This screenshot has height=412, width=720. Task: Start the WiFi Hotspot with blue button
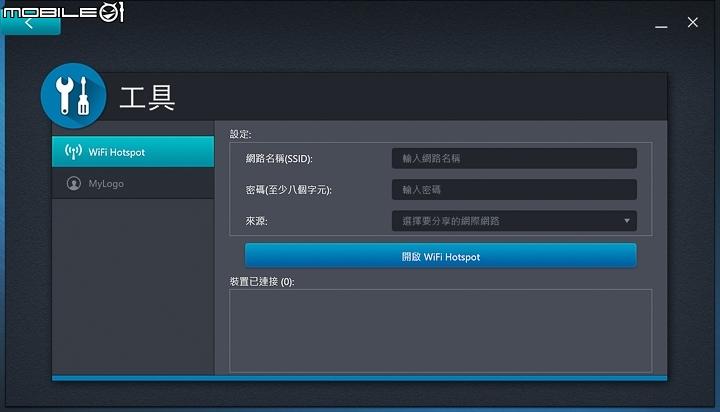point(440,256)
